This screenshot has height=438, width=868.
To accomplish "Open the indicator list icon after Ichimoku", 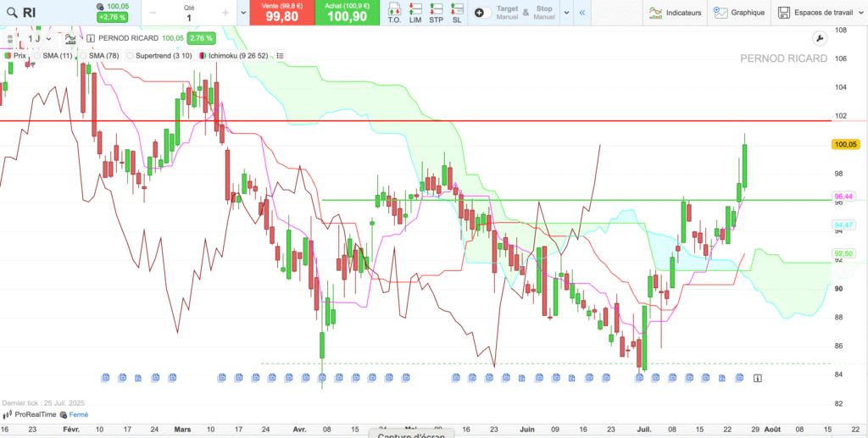I will 281,56.
